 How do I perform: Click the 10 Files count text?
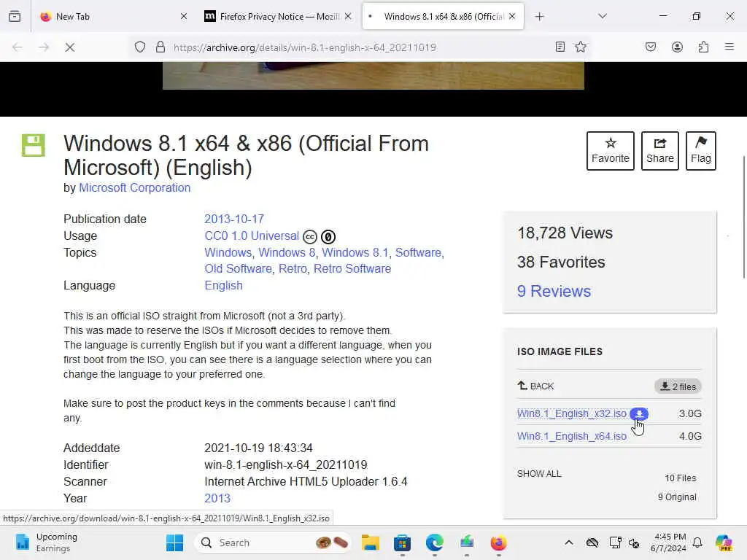[681, 478]
